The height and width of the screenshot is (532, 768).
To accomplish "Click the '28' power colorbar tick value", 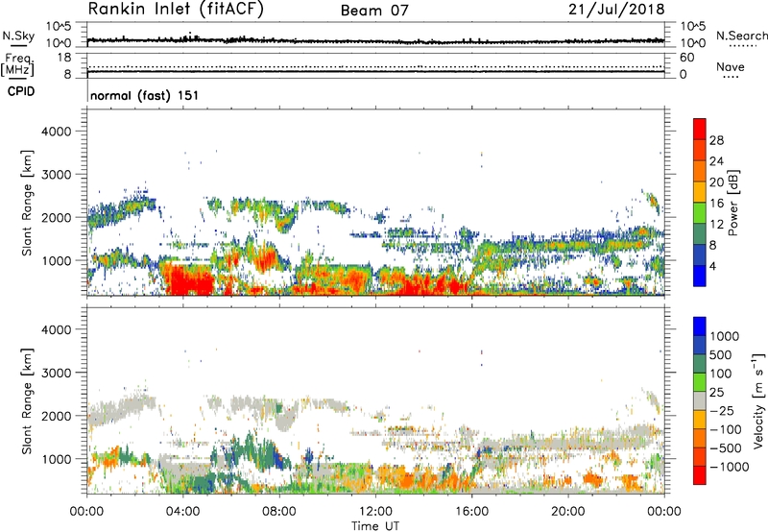I will (x=716, y=140).
